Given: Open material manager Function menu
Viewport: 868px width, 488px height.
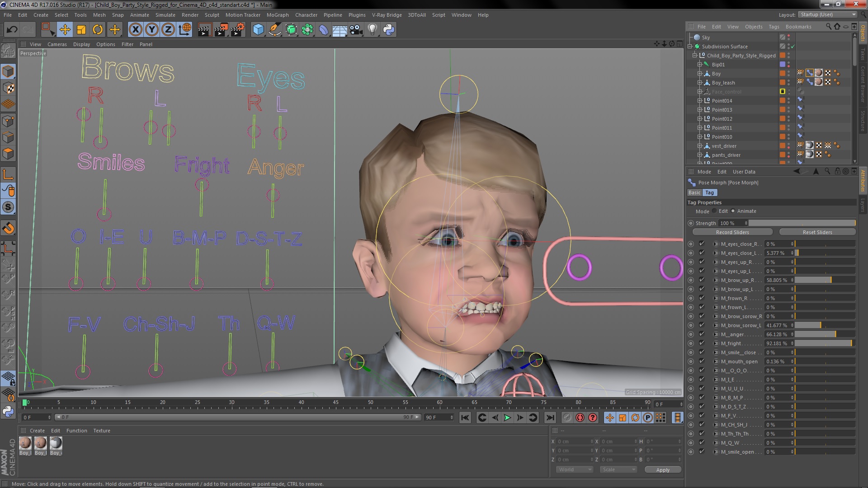Looking at the screenshot, I should point(77,431).
